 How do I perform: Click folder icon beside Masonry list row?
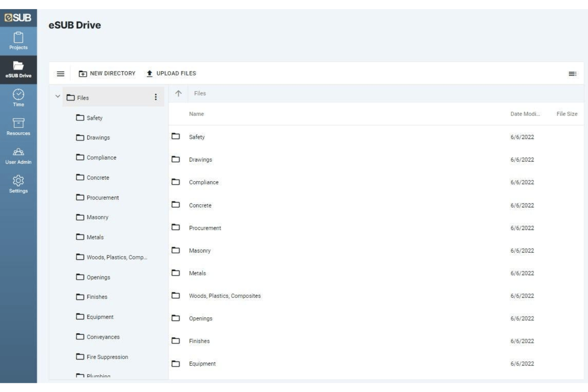(176, 250)
